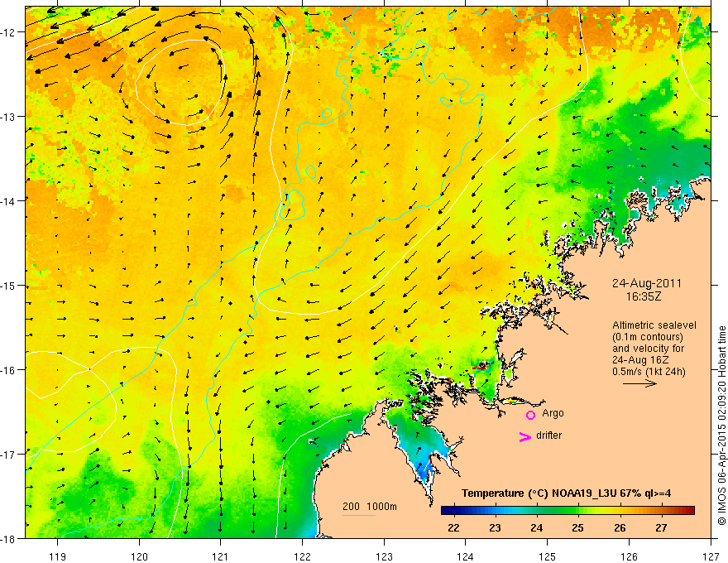Image resolution: width=728 pixels, height=563 pixels.
Task: Click the latitude label '-12'
Action: point(8,32)
